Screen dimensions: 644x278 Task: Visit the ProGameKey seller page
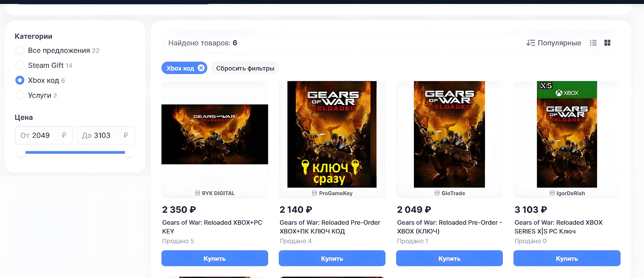[336, 193]
